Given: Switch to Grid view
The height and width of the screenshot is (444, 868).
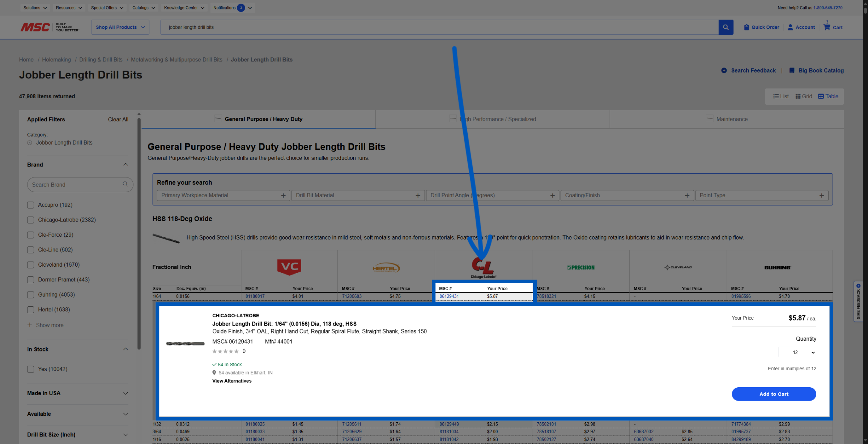Looking at the screenshot, I should point(804,96).
